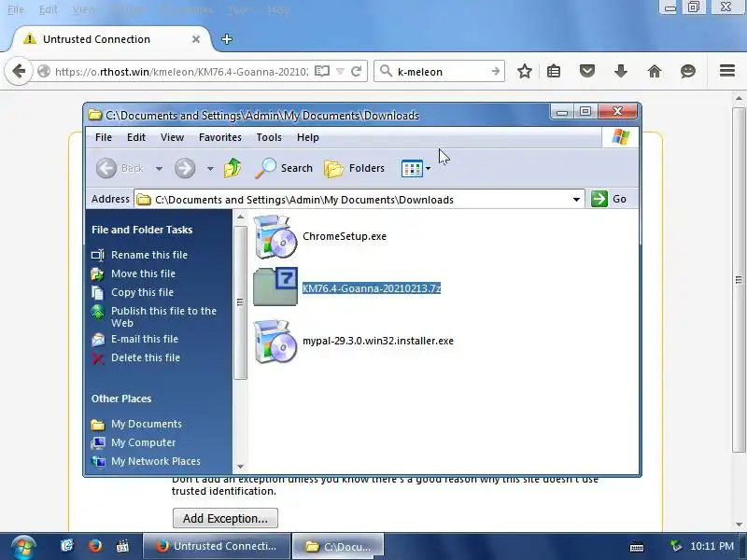Launch Firefox from quick launch
The image size is (747, 560).
[x=95, y=546]
